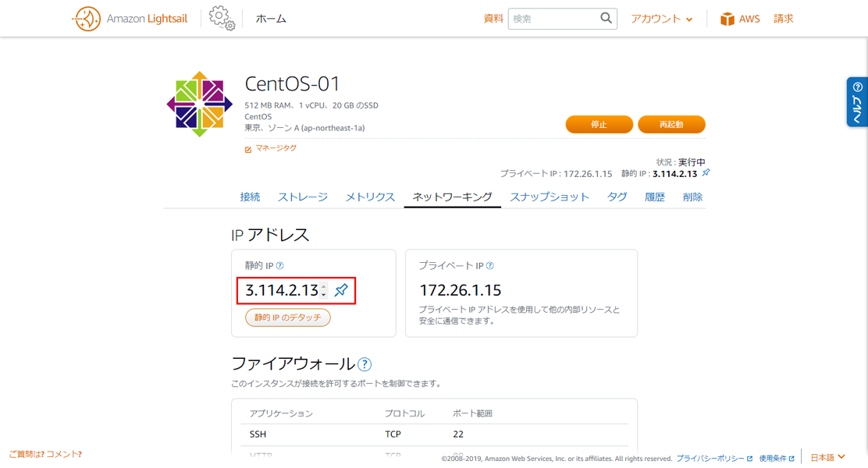
Task: Click the AWS text link in header
Action: pos(749,19)
